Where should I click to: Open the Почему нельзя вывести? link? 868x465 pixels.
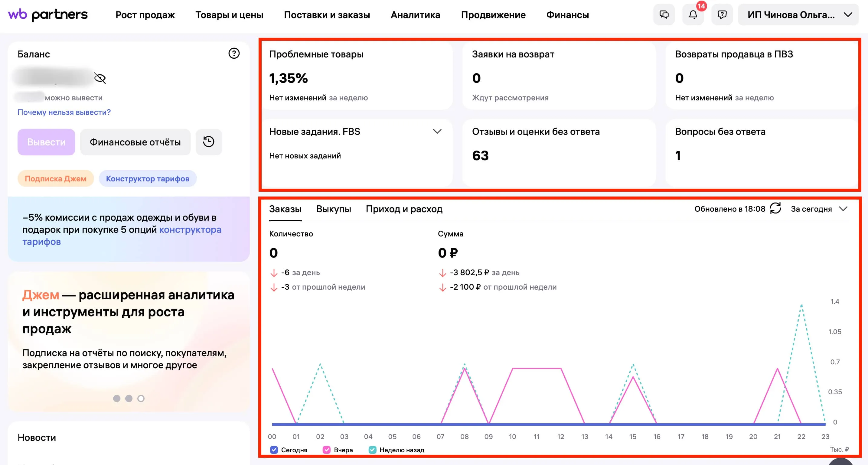[x=64, y=112]
